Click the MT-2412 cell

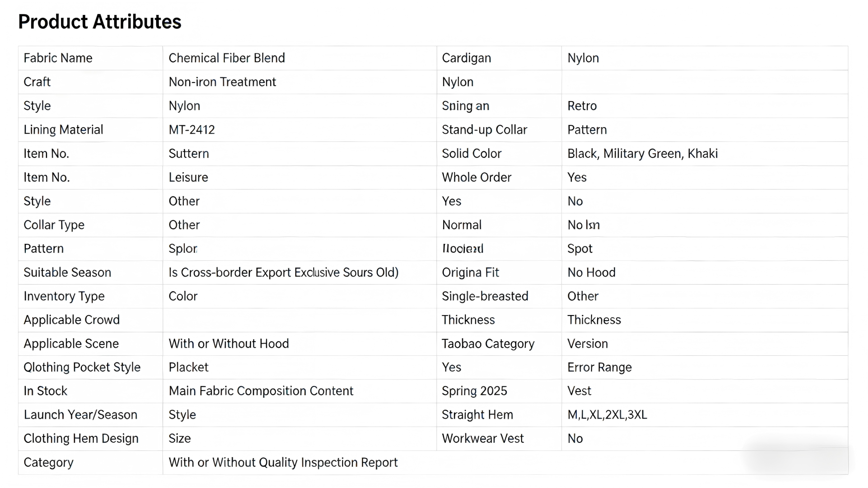[192, 130]
